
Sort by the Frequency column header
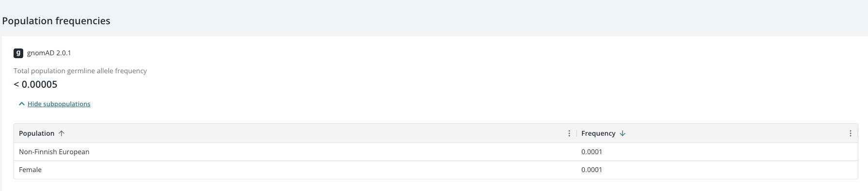pos(598,133)
